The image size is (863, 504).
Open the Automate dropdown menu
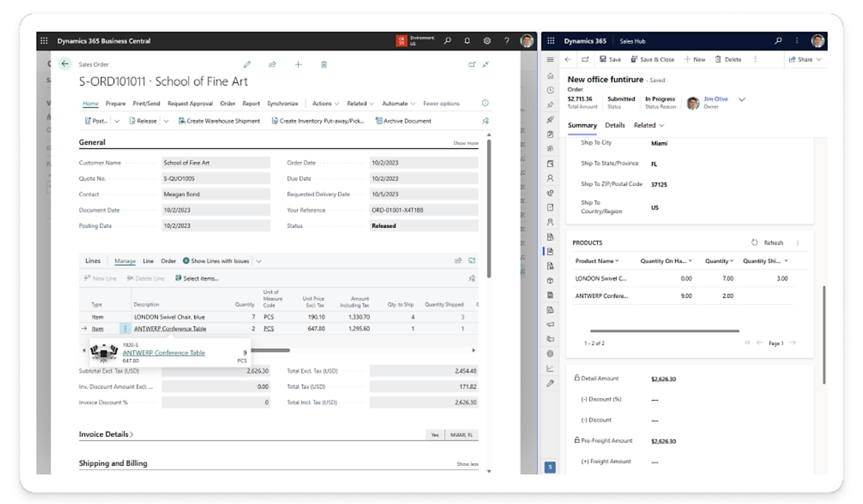[399, 103]
